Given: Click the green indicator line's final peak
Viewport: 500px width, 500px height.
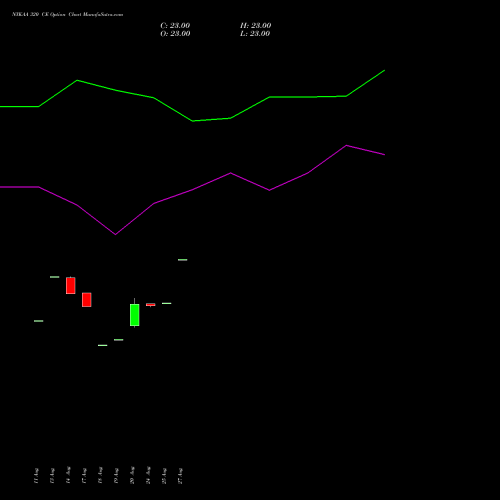Looking at the screenshot, I should point(385,70).
